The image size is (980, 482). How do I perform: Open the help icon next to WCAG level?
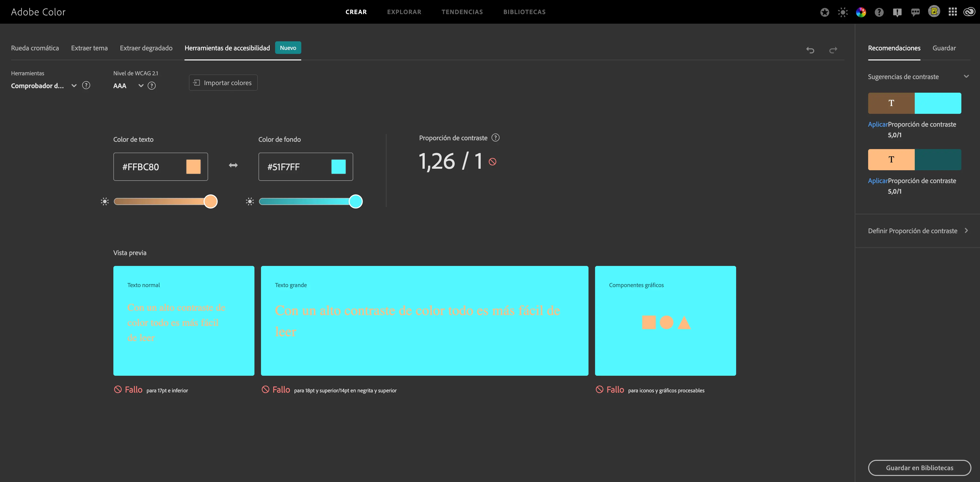(x=151, y=86)
